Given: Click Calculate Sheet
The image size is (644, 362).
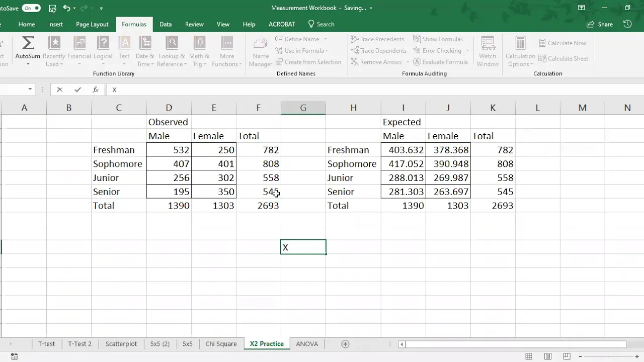Looking at the screenshot, I should tap(563, 59).
